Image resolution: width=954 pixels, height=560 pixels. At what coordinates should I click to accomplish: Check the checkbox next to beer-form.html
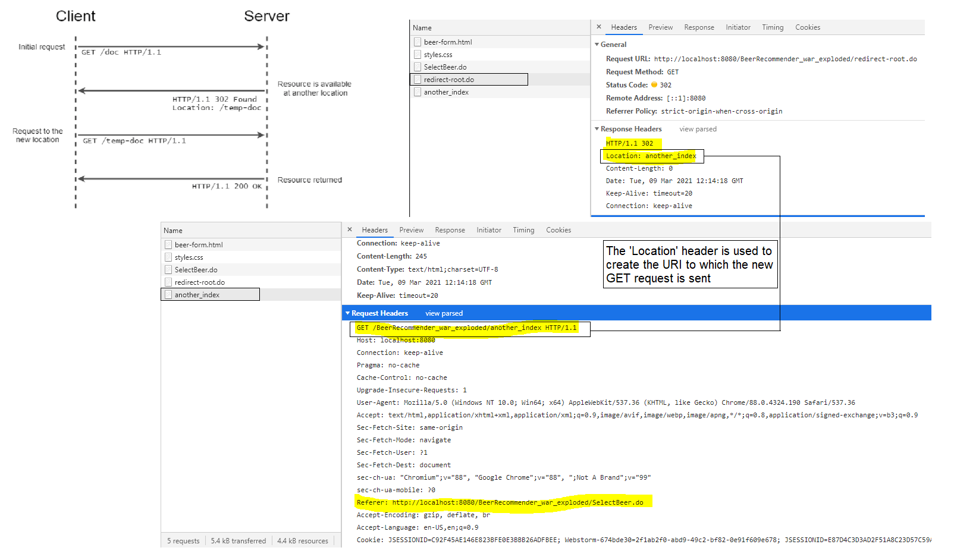coord(417,42)
